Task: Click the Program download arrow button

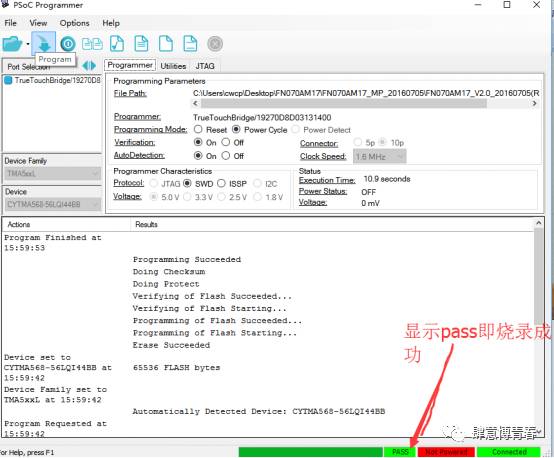Action: (44, 43)
